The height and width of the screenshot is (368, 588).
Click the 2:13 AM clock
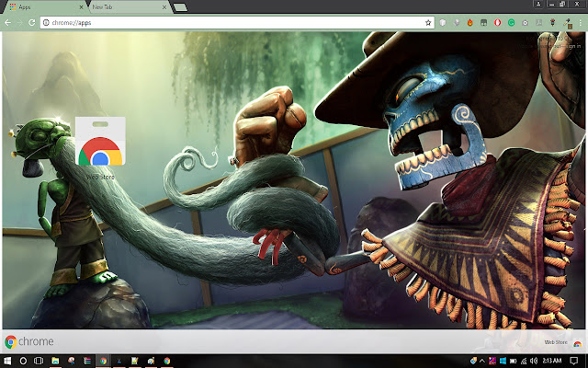point(552,361)
